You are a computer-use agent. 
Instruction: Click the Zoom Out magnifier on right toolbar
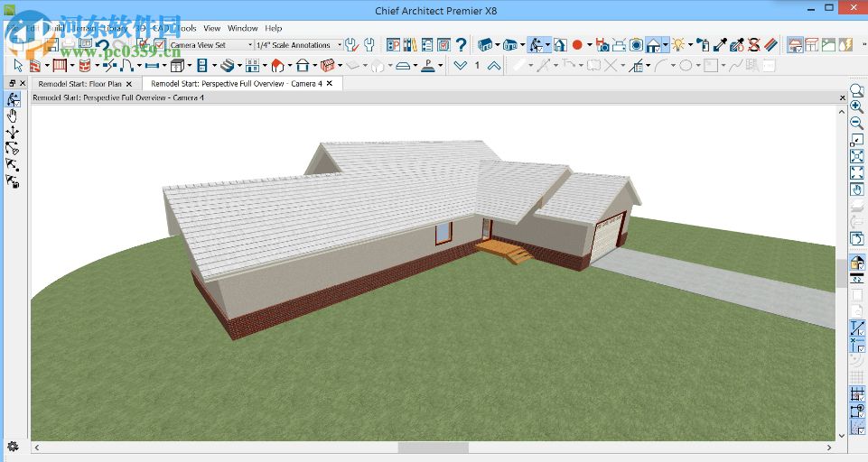(856, 123)
